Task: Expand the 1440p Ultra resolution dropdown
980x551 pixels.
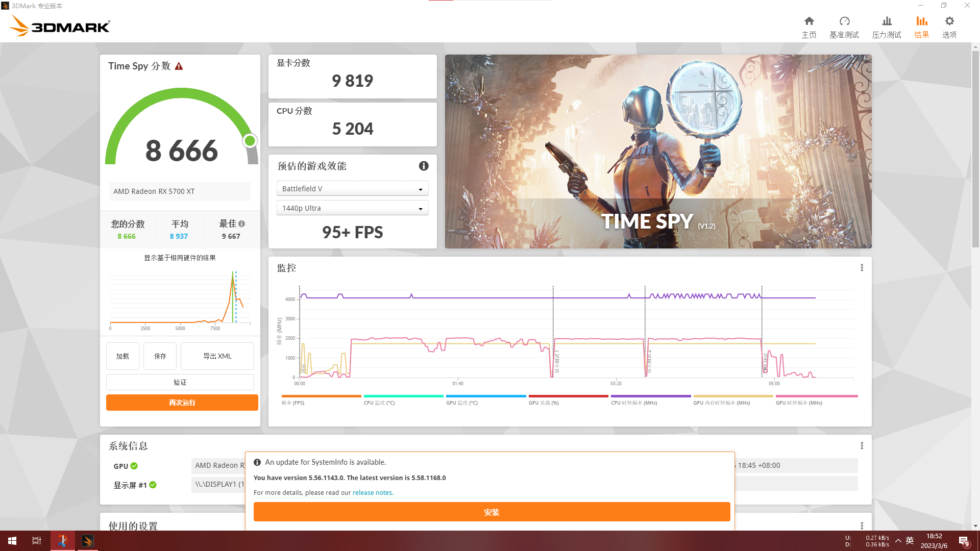Action: [x=352, y=208]
